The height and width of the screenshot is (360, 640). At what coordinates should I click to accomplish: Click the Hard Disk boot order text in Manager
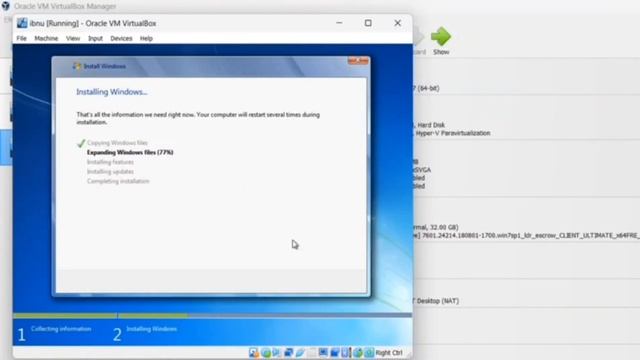[431, 125]
